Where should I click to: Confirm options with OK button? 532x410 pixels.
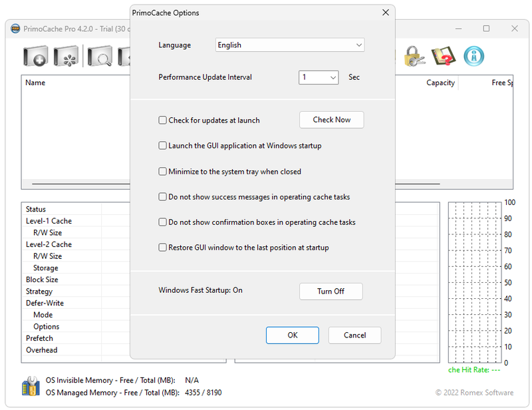click(293, 335)
